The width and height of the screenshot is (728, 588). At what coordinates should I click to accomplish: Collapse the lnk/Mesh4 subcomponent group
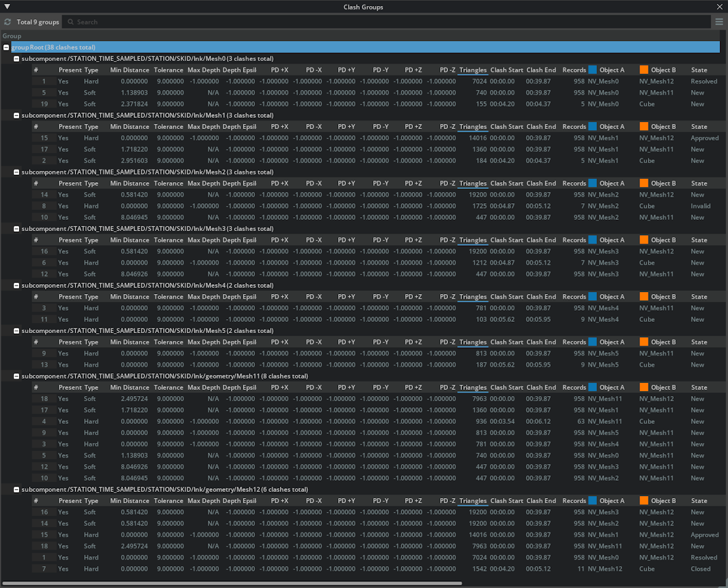pyautogui.click(x=17, y=285)
